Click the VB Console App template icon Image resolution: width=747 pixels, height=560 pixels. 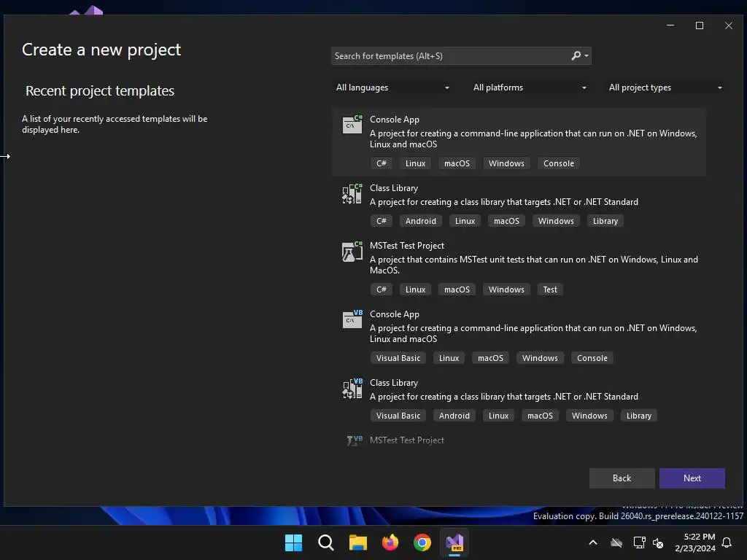[x=352, y=319]
